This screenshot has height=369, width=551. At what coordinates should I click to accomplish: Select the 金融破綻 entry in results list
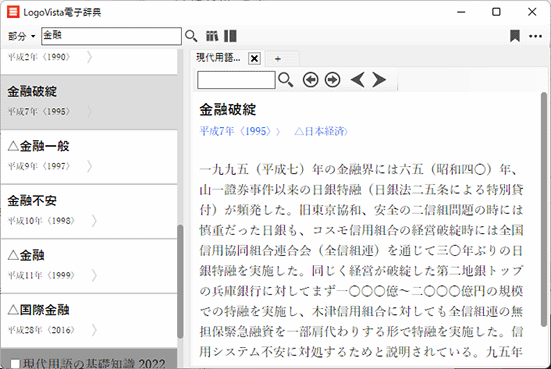tap(89, 102)
